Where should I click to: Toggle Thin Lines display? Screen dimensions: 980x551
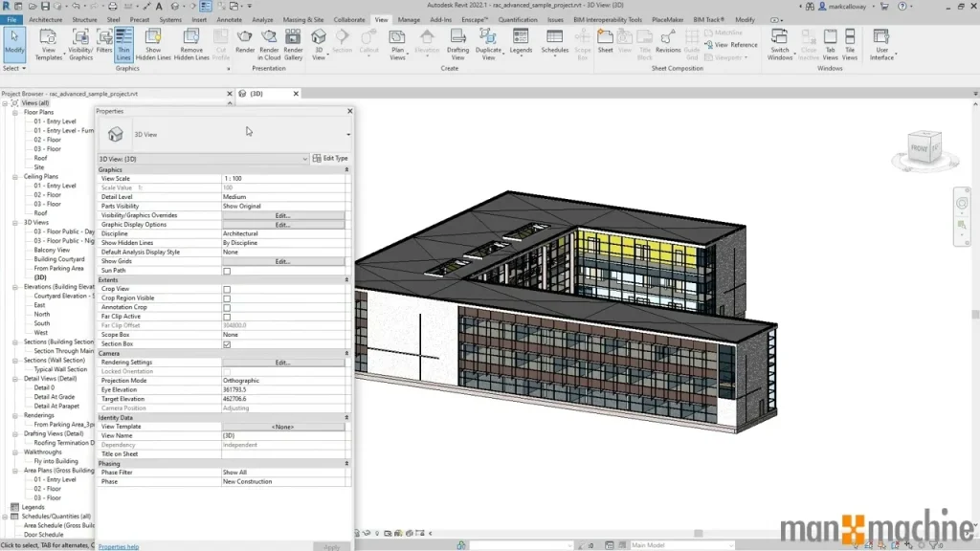123,45
